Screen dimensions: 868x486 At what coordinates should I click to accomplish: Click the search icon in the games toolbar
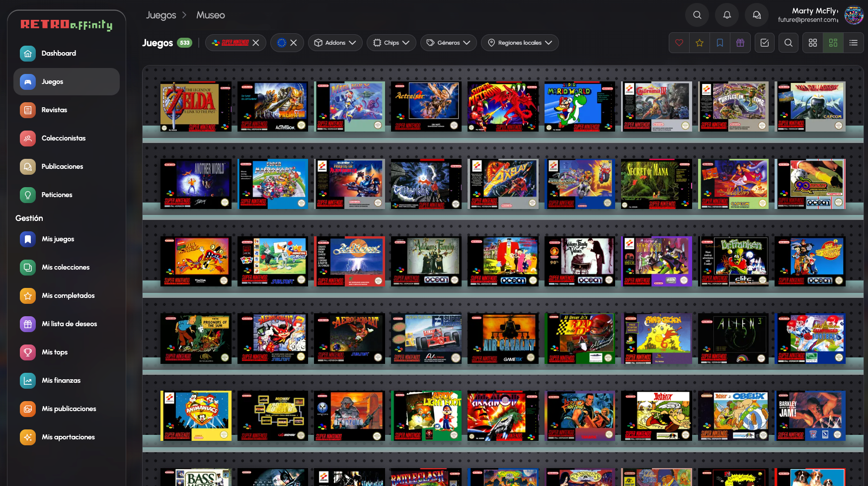tap(789, 43)
